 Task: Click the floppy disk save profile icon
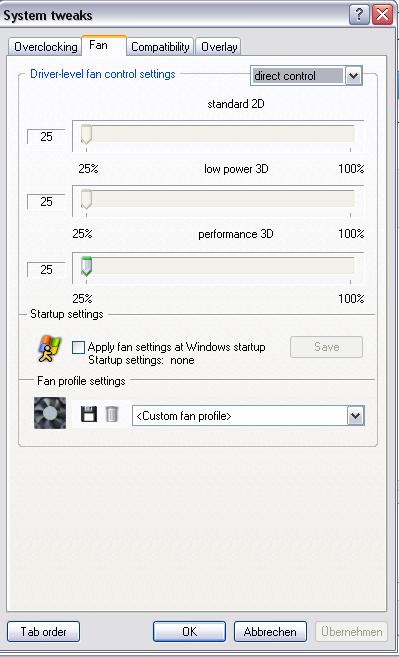tap(88, 414)
